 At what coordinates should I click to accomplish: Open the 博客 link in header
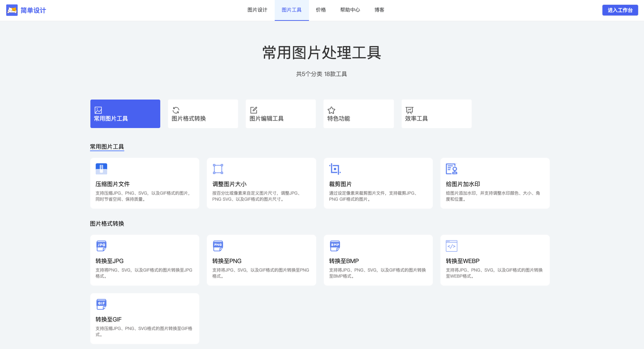tap(379, 10)
